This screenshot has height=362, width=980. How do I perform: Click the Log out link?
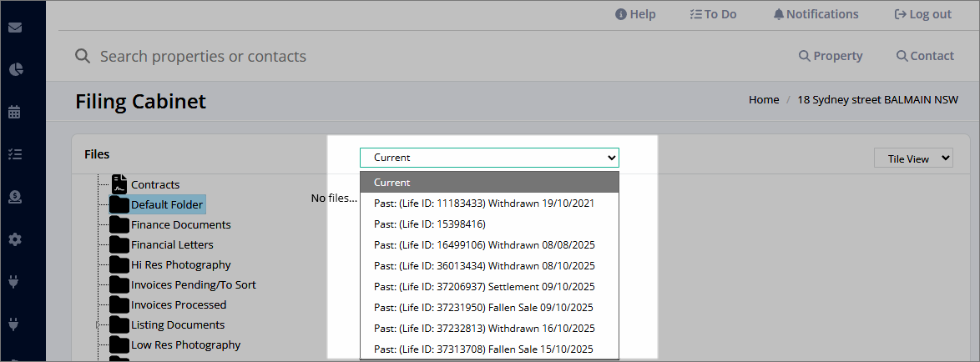[x=923, y=13]
